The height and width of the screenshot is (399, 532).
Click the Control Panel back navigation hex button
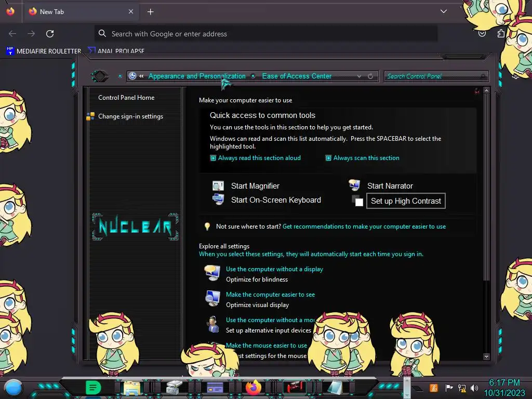(x=99, y=76)
